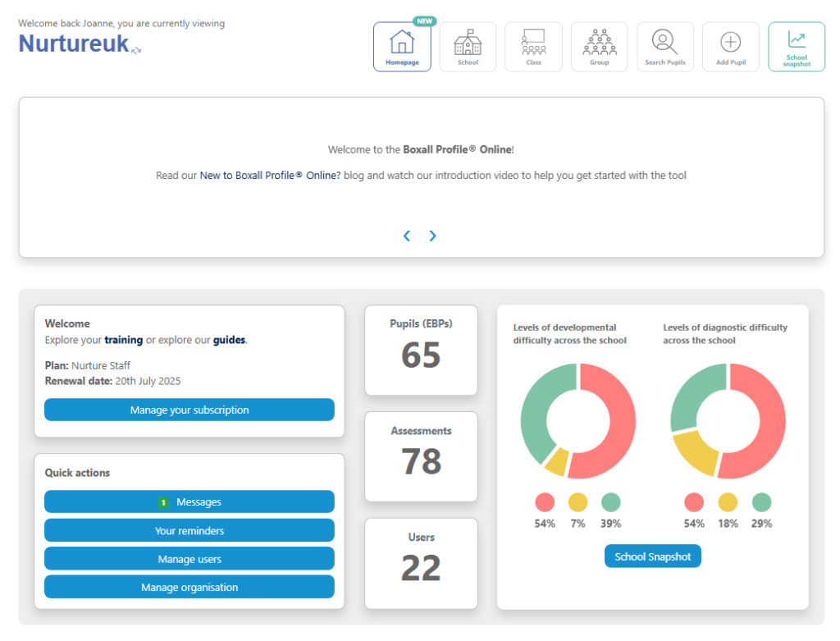Open the training link in Welcome card
840x641 pixels.
(x=123, y=340)
